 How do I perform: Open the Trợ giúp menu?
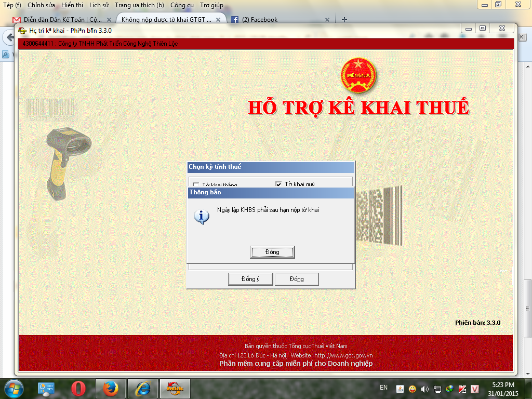point(211,5)
